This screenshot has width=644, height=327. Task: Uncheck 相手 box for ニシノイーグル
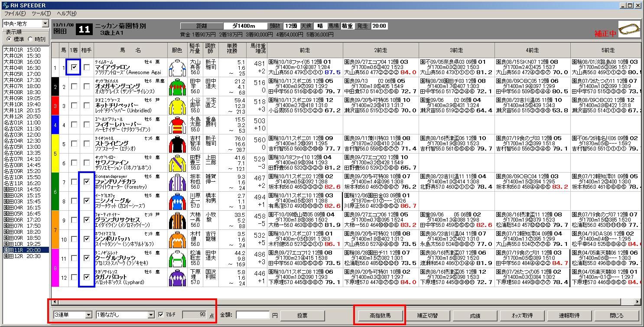tap(87, 201)
